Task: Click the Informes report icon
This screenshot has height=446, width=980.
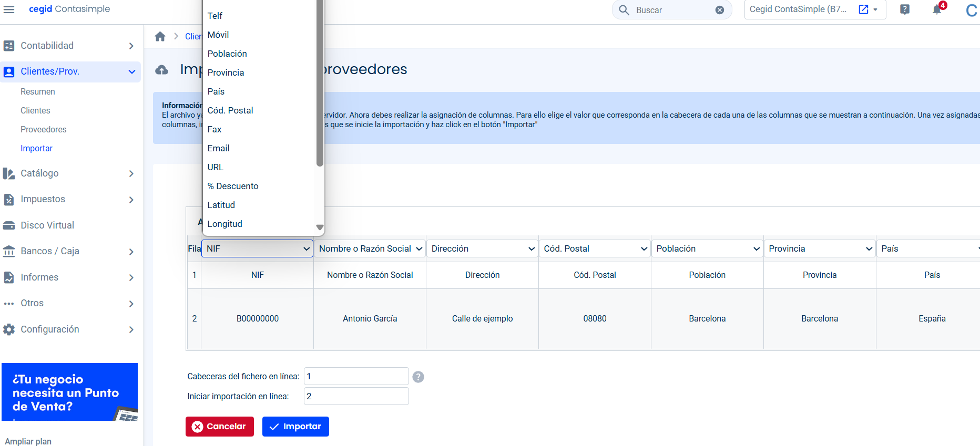Action: coord(9,277)
